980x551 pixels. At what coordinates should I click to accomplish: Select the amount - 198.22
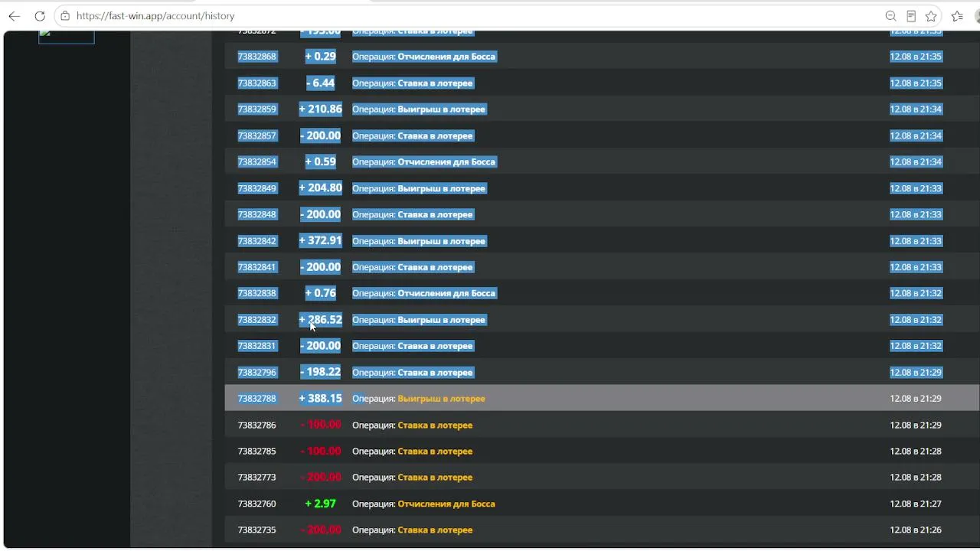pos(321,373)
